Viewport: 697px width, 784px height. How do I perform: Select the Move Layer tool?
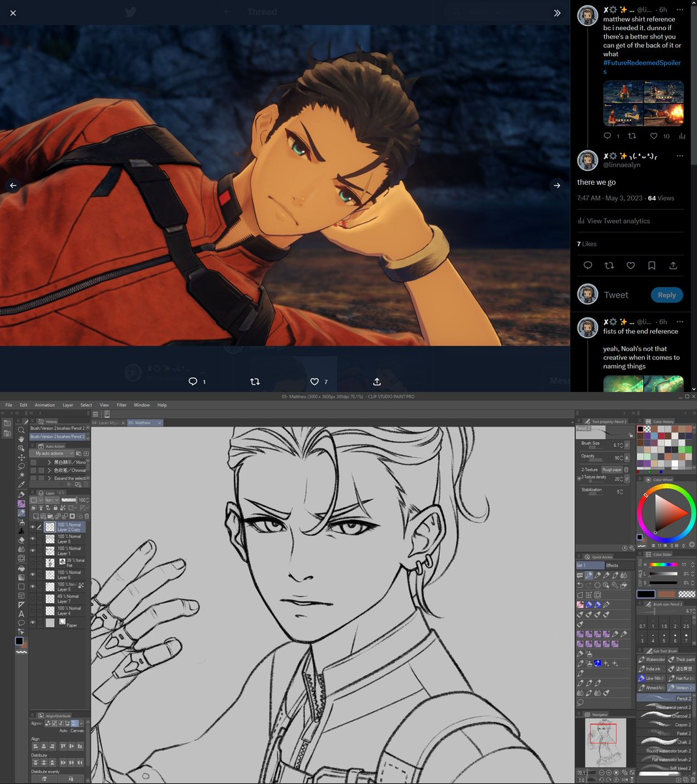point(21,457)
